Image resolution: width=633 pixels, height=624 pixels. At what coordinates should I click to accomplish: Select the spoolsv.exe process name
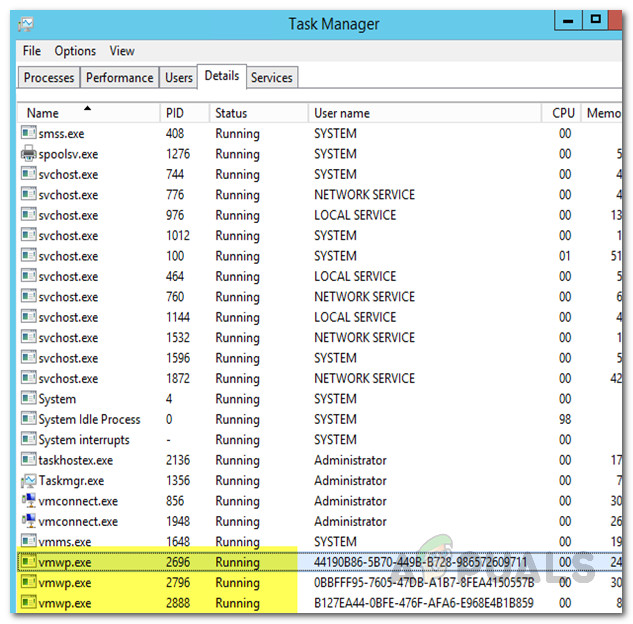tap(68, 154)
